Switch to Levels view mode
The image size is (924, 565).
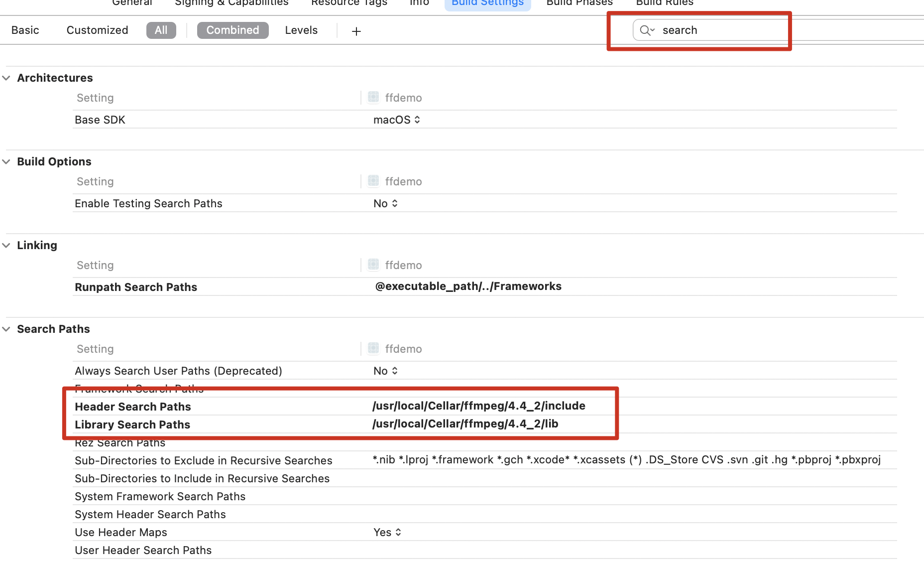pyautogui.click(x=301, y=30)
